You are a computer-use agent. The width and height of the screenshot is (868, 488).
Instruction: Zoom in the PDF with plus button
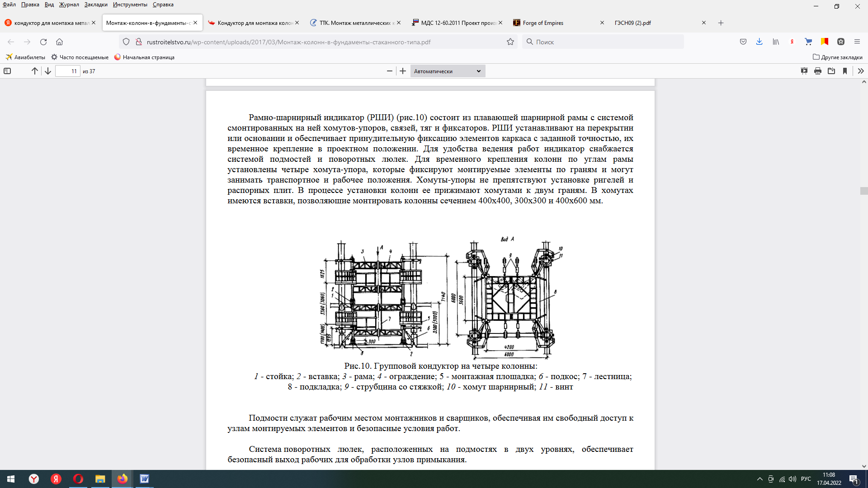403,71
